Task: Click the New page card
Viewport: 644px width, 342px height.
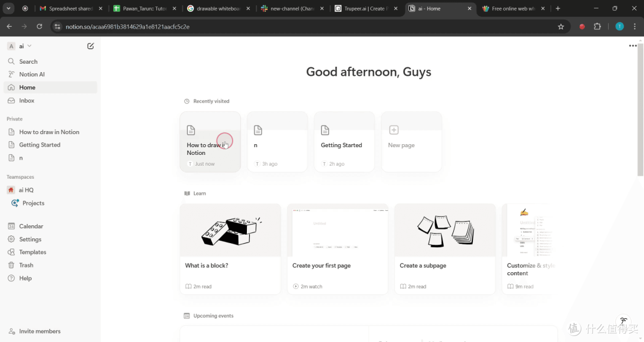Action: point(411,142)
